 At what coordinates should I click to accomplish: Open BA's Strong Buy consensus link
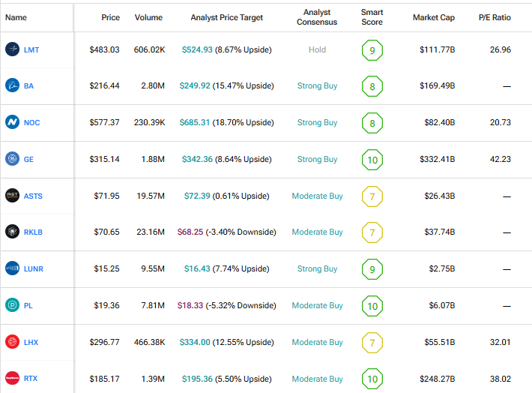[x=317, y=86]
